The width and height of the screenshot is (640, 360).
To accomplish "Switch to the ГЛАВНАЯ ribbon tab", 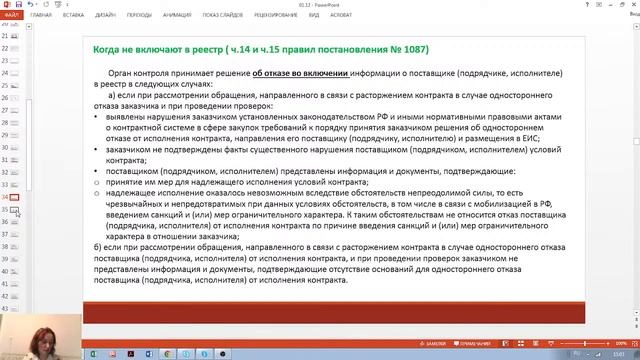I will point(41,15).
